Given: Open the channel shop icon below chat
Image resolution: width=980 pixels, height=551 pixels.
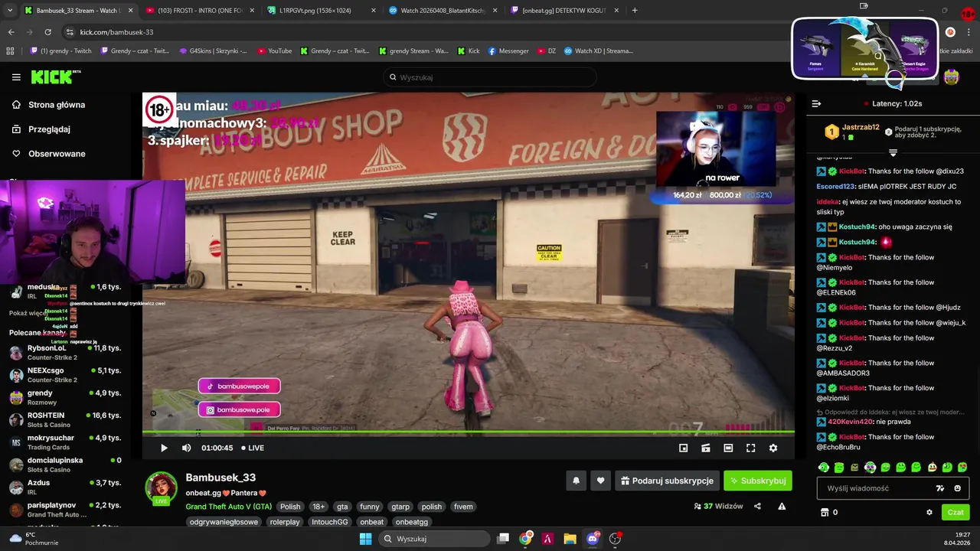Looking at the screenshot, I should pyautogui.click(x=825, y=512).
